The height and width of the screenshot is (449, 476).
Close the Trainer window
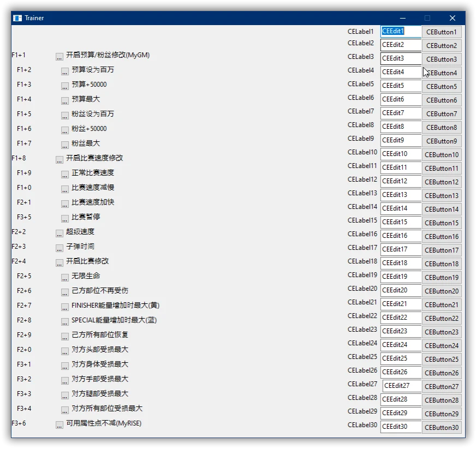[453, 18]
